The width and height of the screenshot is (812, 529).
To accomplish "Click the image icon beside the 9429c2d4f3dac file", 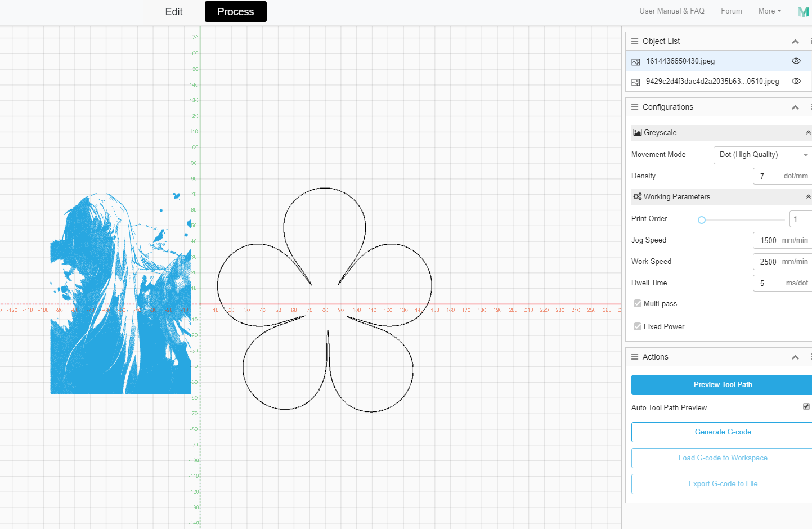I will [x=636, y=82].
